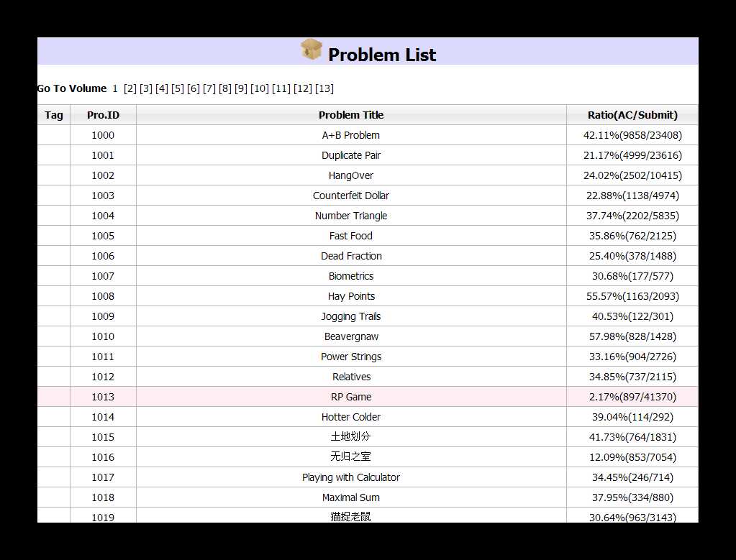The image size is (736, 560).
Task: Click ratio 57.98%(828/1428)
Action: (x=632, y=336)
